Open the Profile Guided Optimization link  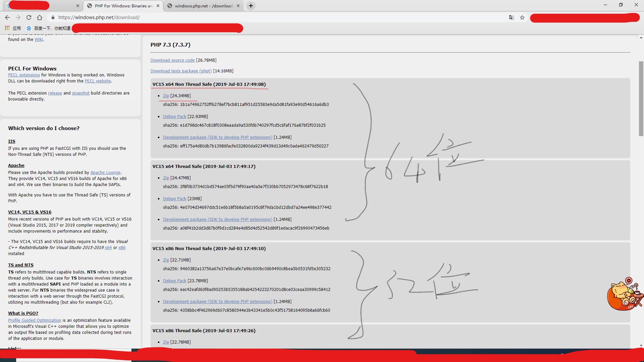click(x=35, y=320)
